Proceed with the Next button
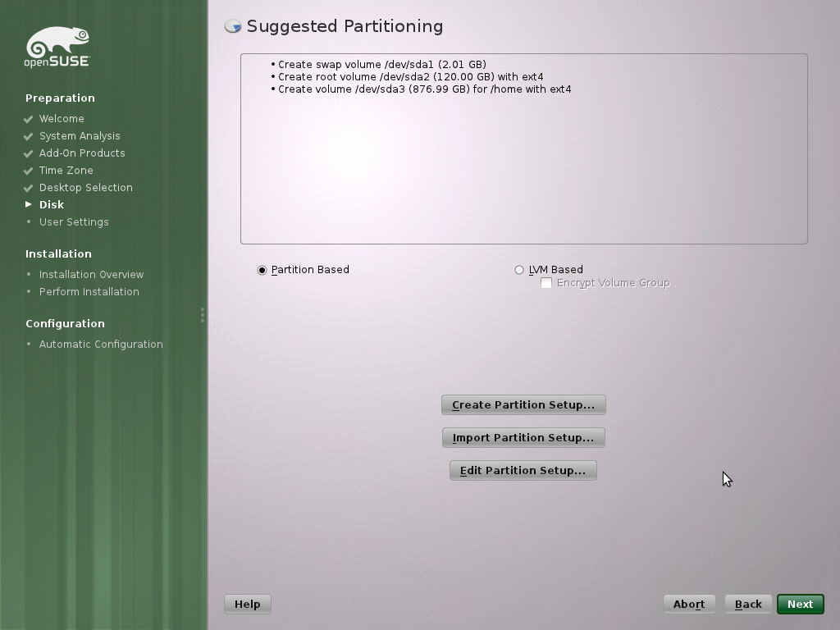Viewport: 840px width, 630px height. [801, 605]
